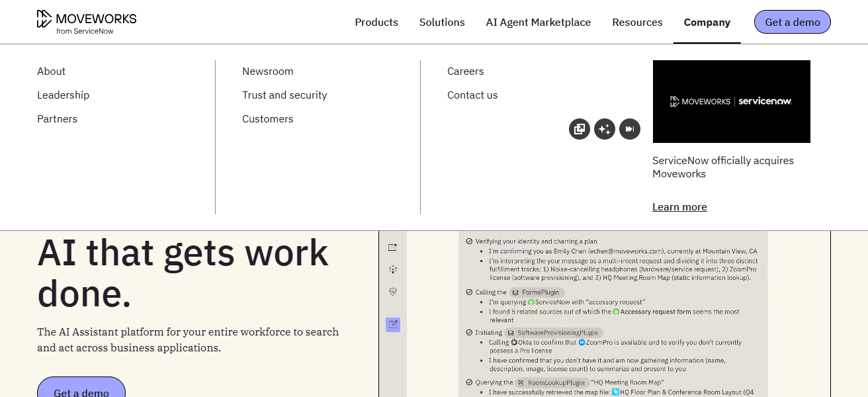868x397 pixels.
Task: Toggle the FormsPlugin step in the demo
Action: coord(536,292)
